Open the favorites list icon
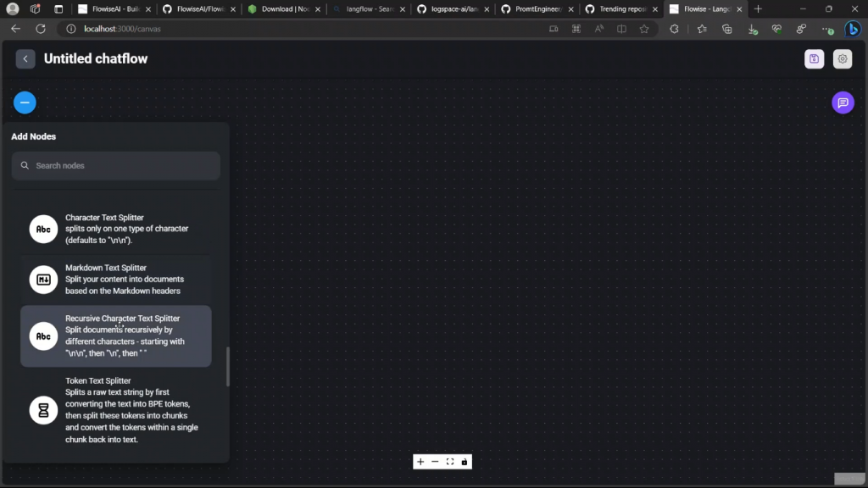The height and width of the screenshot is (488, 868). click(702, 29)
